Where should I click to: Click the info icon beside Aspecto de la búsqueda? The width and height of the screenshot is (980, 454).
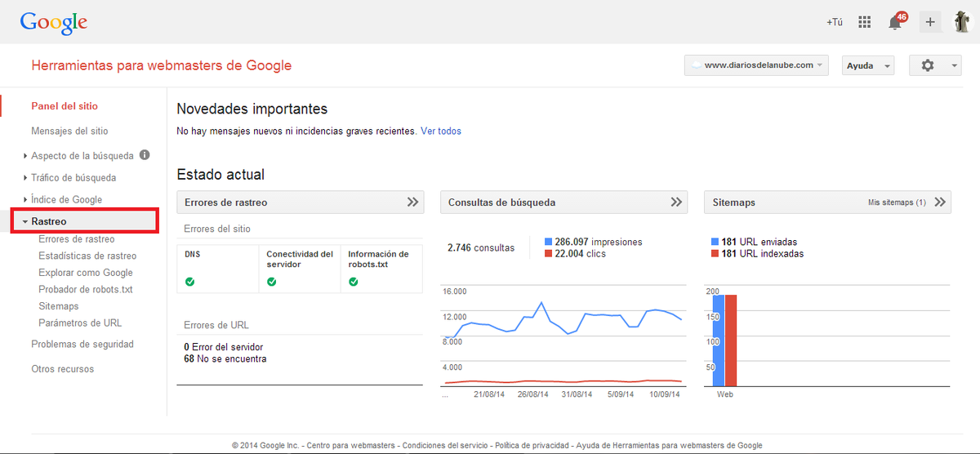pyautogui.click(x=145, y=155)
